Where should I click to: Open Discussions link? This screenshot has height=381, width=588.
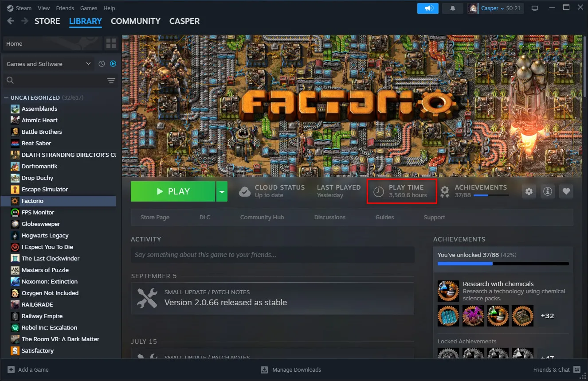330,217
